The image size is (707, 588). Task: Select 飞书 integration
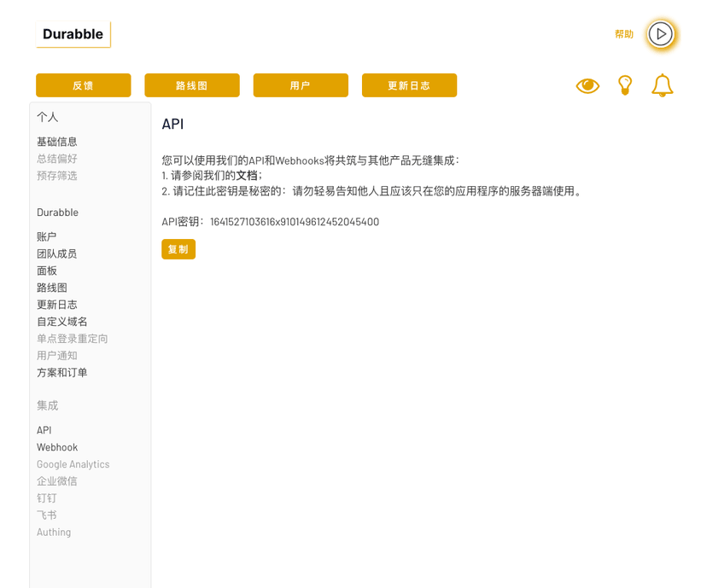46,515
